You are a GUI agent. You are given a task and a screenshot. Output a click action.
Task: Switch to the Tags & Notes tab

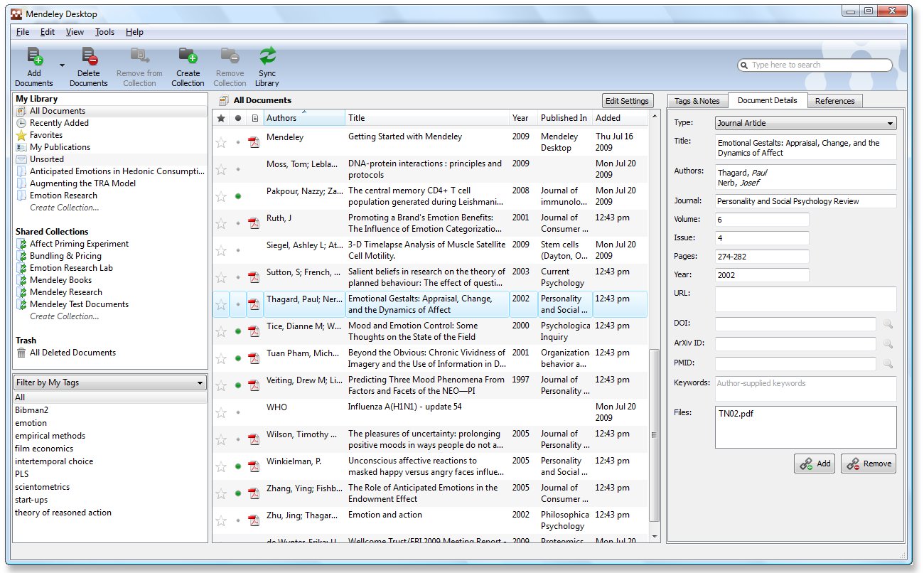697,101
